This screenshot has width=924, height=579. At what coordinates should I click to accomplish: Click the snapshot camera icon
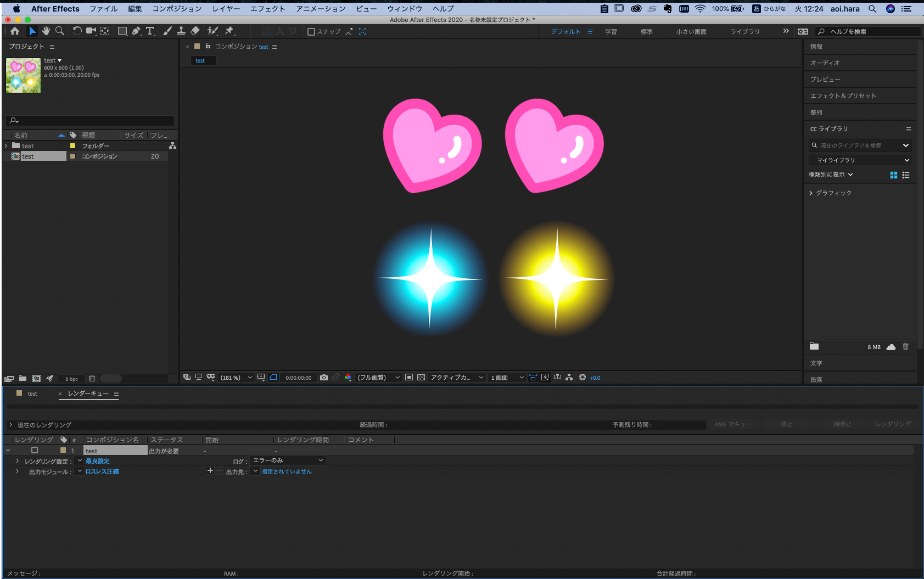pyautogui.click(x=324, y=378)
